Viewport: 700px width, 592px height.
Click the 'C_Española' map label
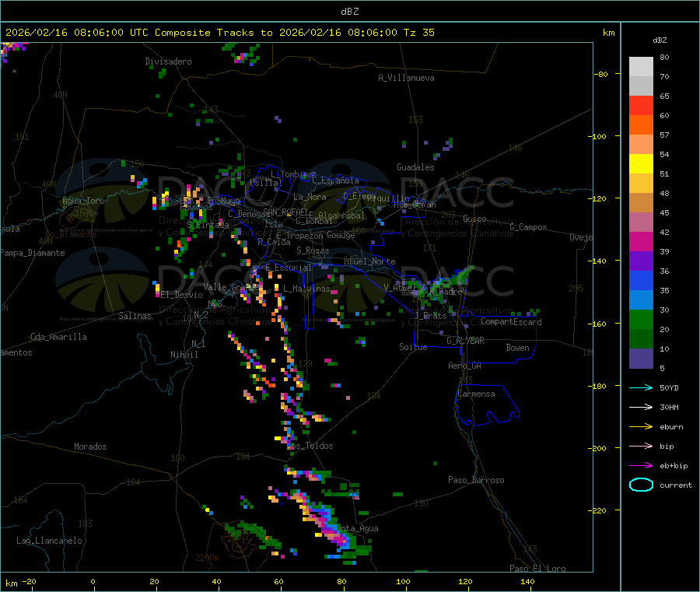click(x=335, y=180)
